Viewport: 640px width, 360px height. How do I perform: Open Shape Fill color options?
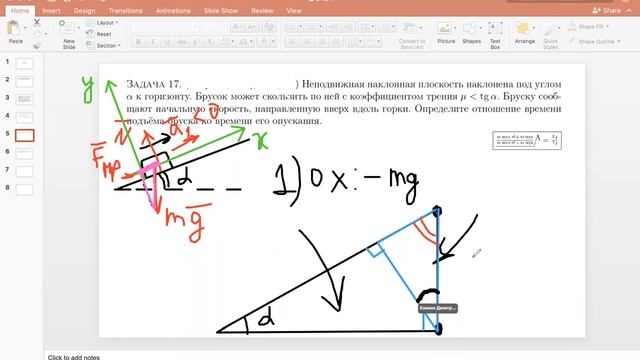click(x=588, y=27)
